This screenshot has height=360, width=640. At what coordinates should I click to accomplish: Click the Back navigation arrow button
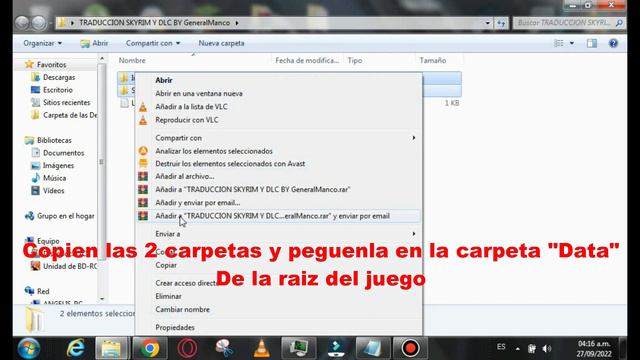pyautogui.click(x=22, y=23)
